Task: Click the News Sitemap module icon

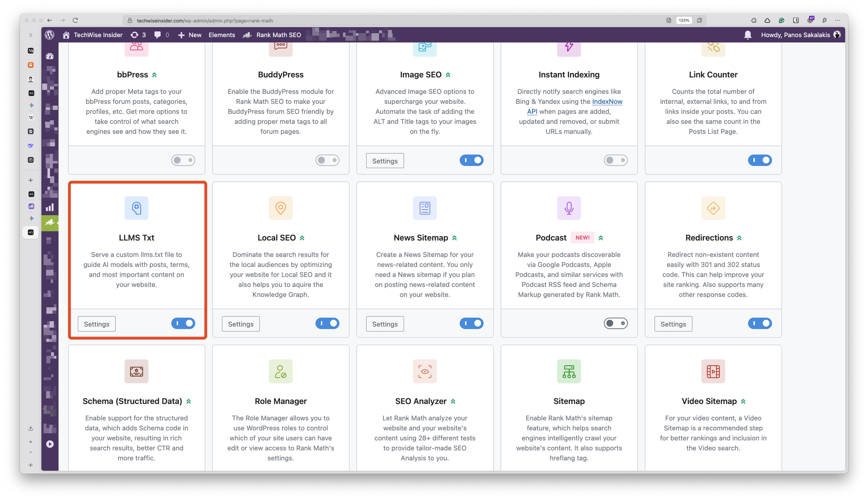Action: point(425,208)
